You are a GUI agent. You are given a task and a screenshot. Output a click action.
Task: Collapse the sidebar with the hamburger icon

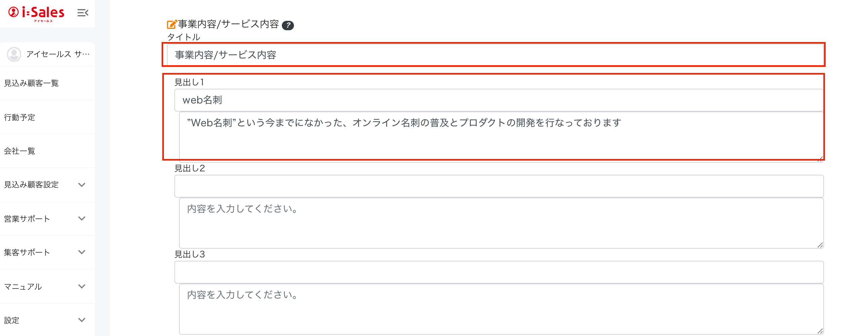(83, 13)
